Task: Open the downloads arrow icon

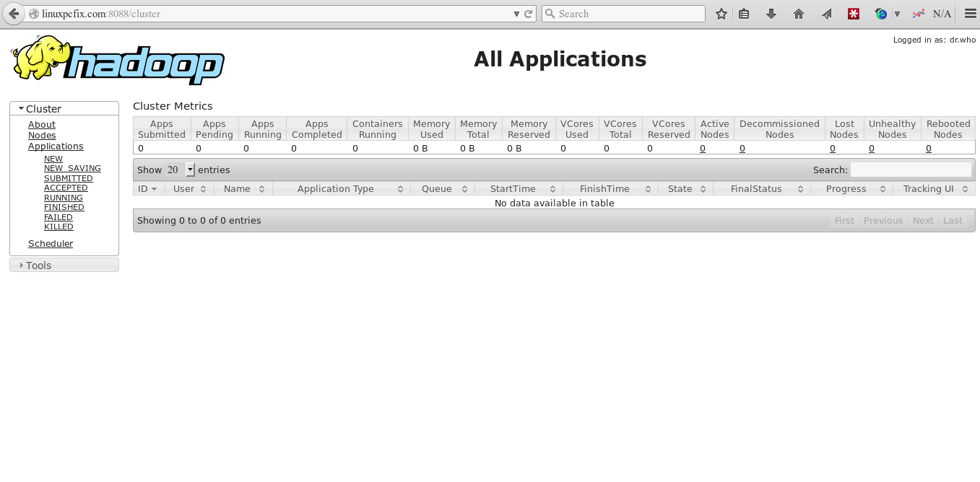Action: tap(771, 14)
